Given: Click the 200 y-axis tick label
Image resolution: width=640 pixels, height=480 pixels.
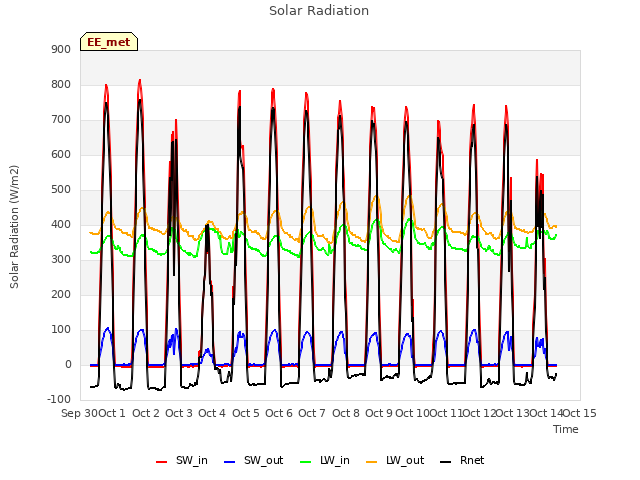Looking at the screenshot, I should (x=61, y=294).
